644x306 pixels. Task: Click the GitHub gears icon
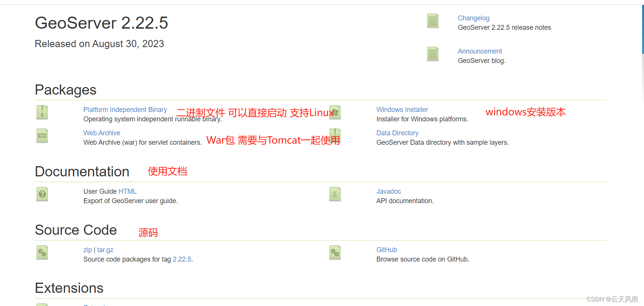point(335,252)
